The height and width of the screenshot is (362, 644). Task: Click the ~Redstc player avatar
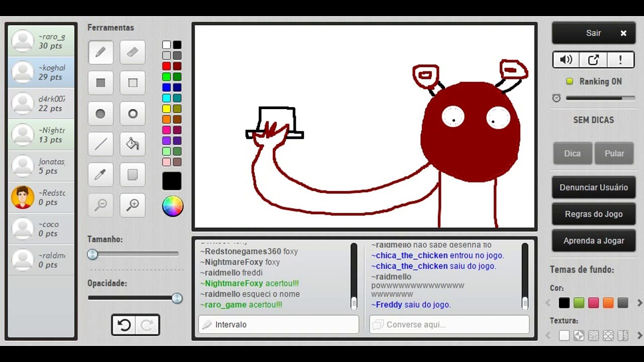point(23,197)
